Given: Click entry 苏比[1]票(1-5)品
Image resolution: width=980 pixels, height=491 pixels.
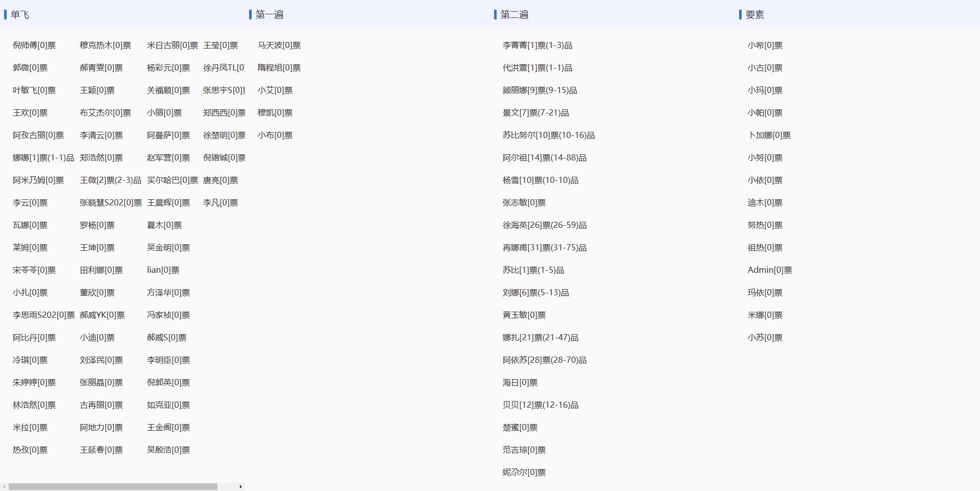Looking at the screenshot, I should point(533,270).
